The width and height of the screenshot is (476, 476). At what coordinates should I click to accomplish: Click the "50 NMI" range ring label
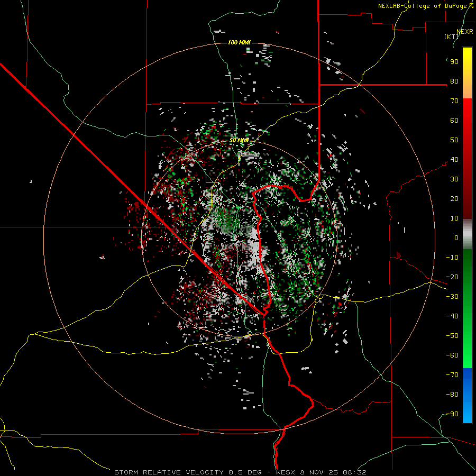pyautogui.click(x=239, y=140)
